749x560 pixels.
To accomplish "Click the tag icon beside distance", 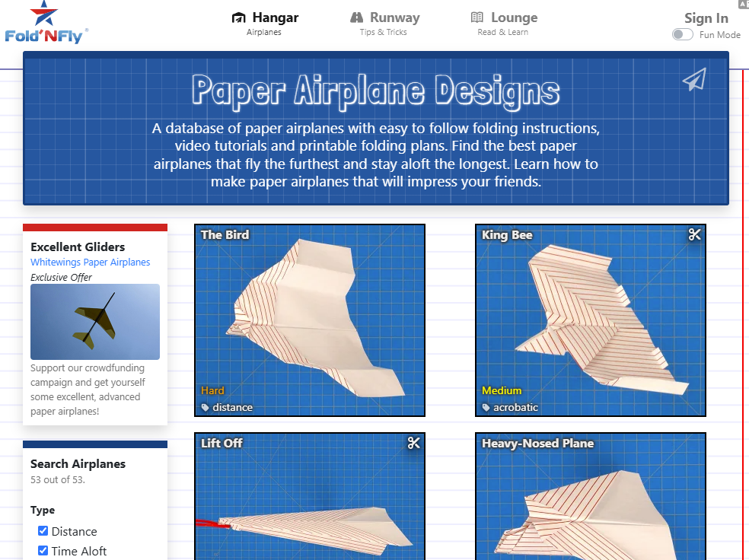I will click(x=206, y=408).
